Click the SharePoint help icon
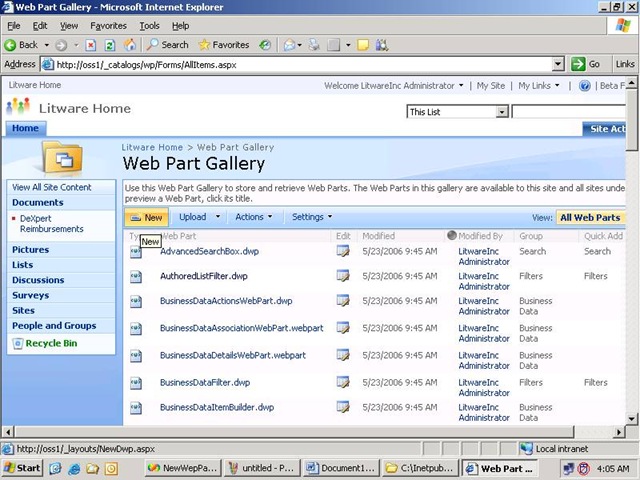The width and height of the screenshot is (640, 480). 584,86
